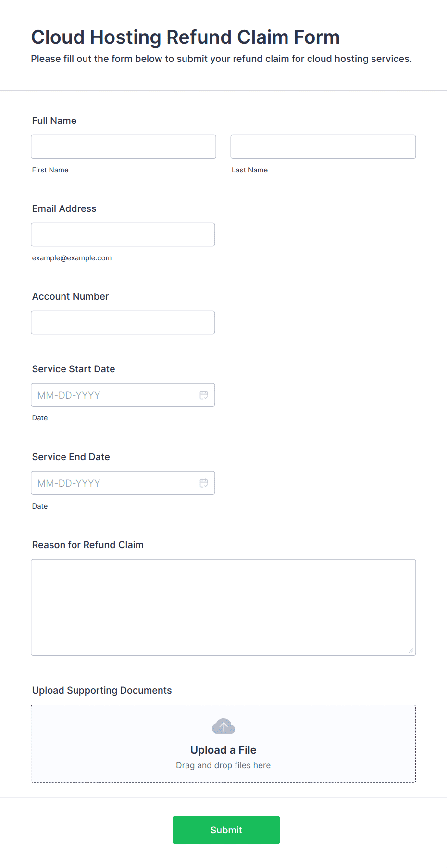The image size is (447, 868).
Task: Click the Drag and drop files area
Action: coord(223,744)
